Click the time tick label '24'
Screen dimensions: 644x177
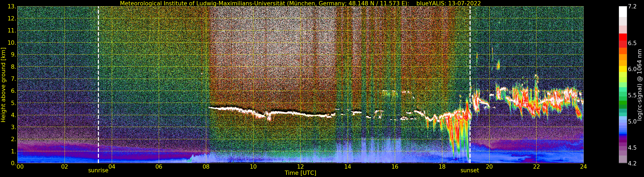click(583, 167)
